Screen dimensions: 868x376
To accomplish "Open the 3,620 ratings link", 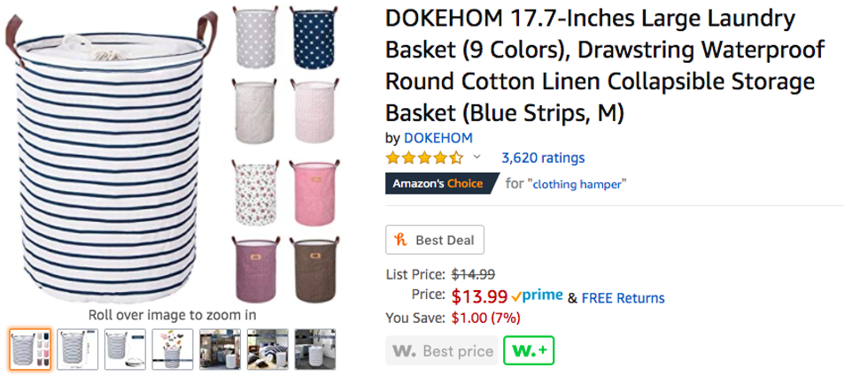I will click(542, 158).
